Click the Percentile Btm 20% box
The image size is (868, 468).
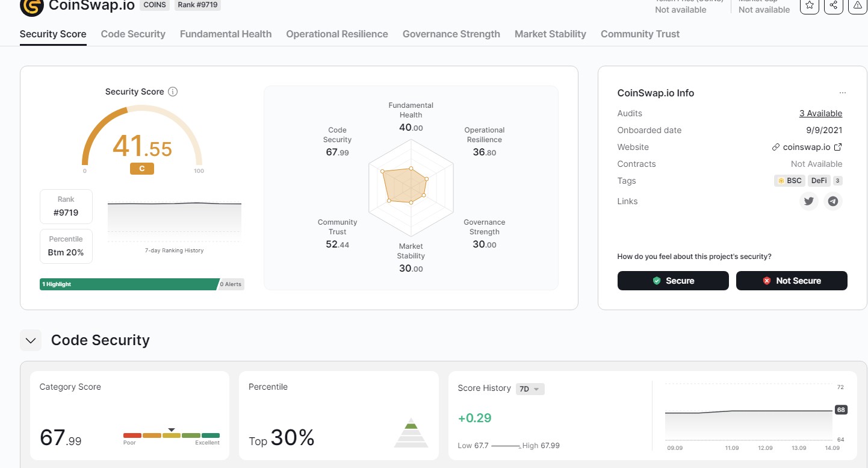pyautogui.click(x=66, y=246)
